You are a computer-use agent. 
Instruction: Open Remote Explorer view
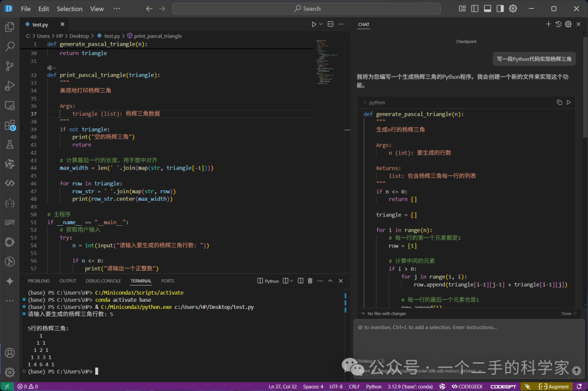pyautogui.click(x=10, y=105)
